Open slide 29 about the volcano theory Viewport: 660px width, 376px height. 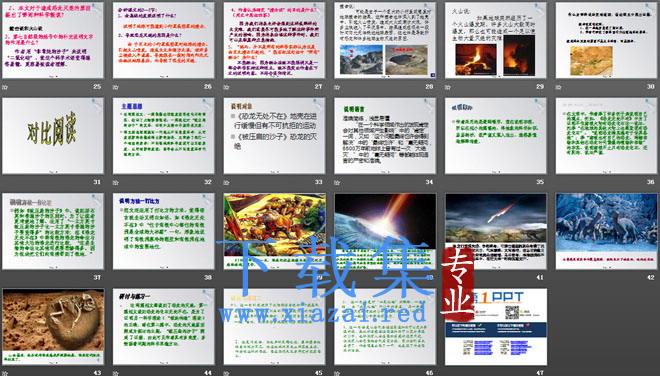pyautogui.click(x=496, y=40)
